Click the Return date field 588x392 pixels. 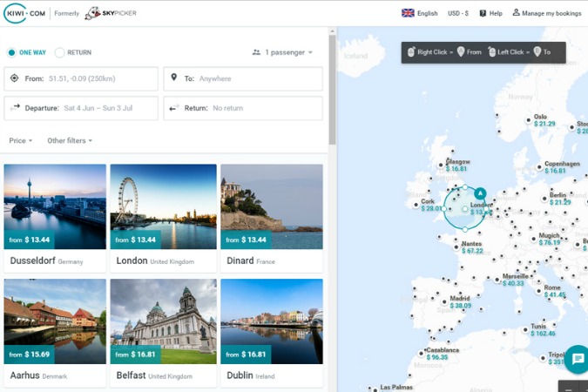coord(243,108)
